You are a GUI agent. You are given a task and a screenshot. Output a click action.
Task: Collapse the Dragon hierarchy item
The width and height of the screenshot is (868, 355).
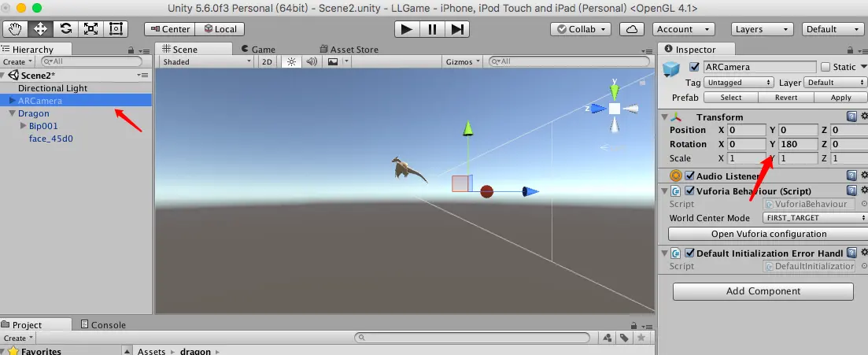click(13, 113)
